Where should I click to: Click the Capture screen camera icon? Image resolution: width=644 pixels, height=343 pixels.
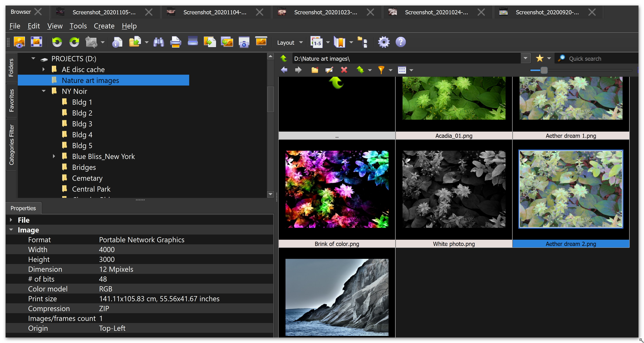click(x=244, y=42)
